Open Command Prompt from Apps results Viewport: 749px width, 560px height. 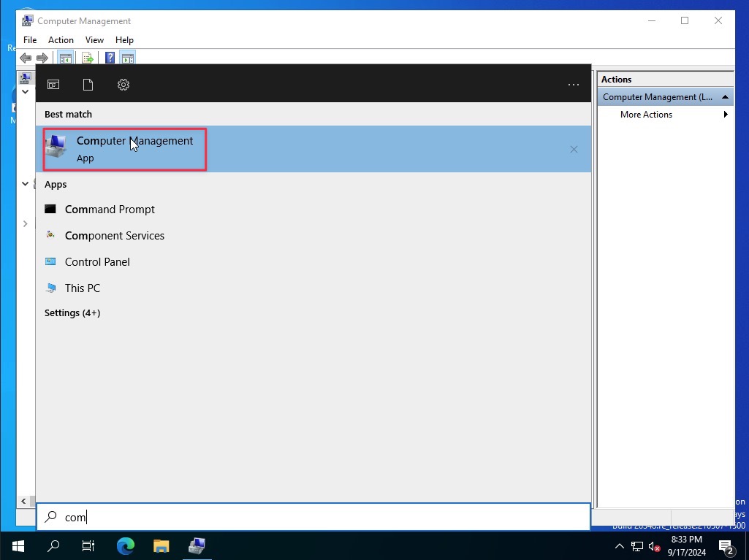click(x=110, y=209)
